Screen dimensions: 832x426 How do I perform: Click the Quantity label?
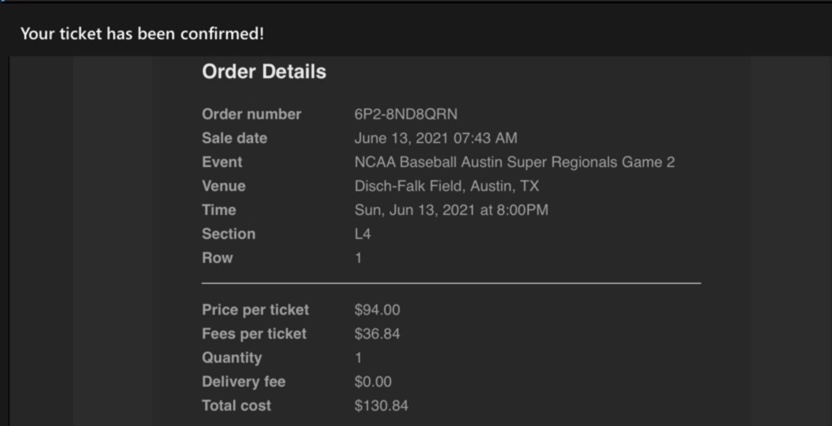[x=232, y=358]
